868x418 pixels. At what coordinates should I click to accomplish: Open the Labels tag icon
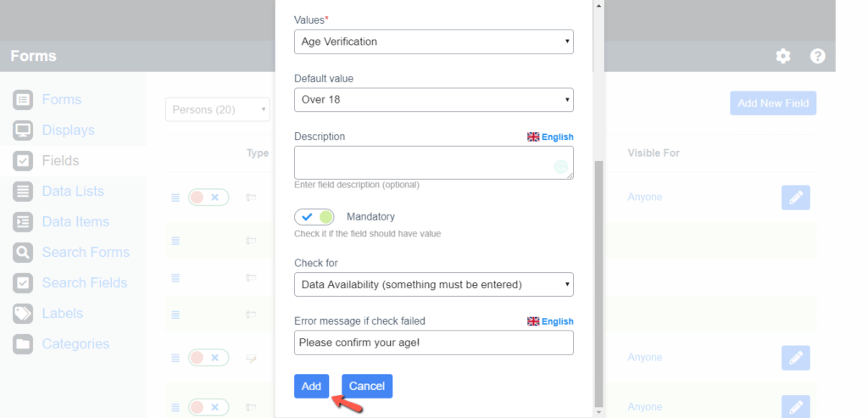click(x=23, y=314)
